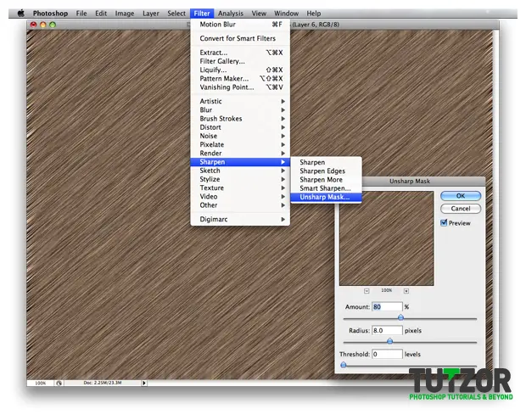
Task: Expand the Blur submenu
Action: (240, 110)
